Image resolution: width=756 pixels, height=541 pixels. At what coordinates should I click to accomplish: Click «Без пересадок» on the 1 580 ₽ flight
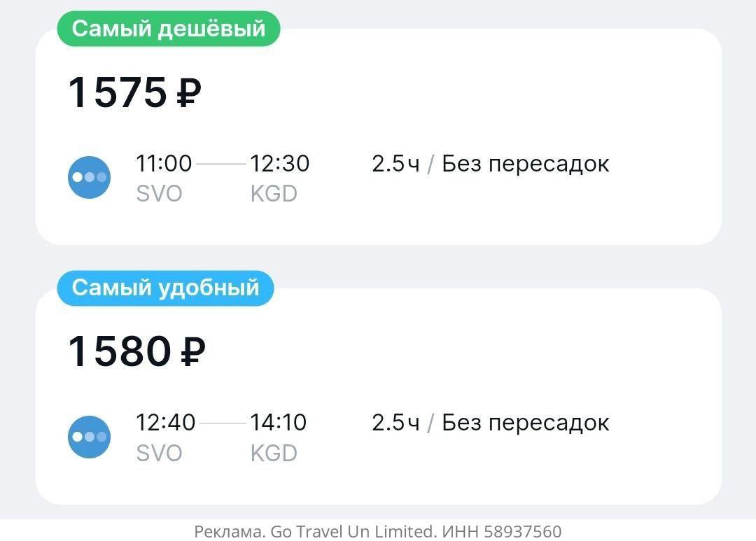(x=526, y=423)
